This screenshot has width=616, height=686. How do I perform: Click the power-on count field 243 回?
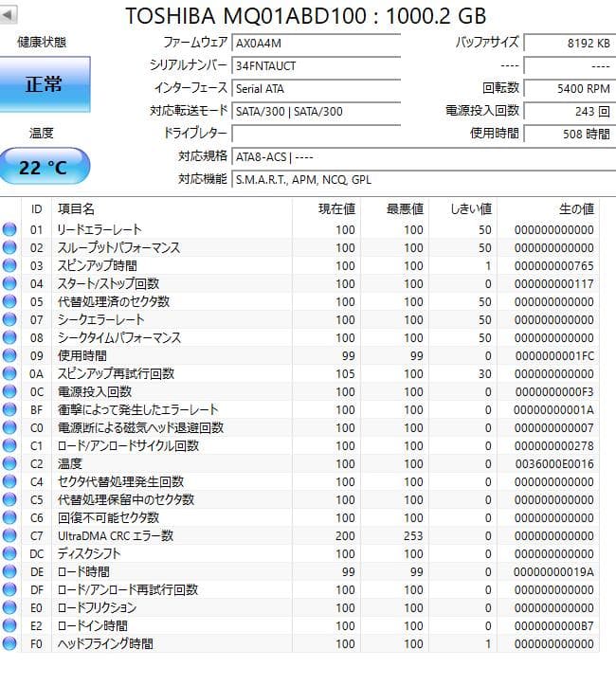coord(570,112)
